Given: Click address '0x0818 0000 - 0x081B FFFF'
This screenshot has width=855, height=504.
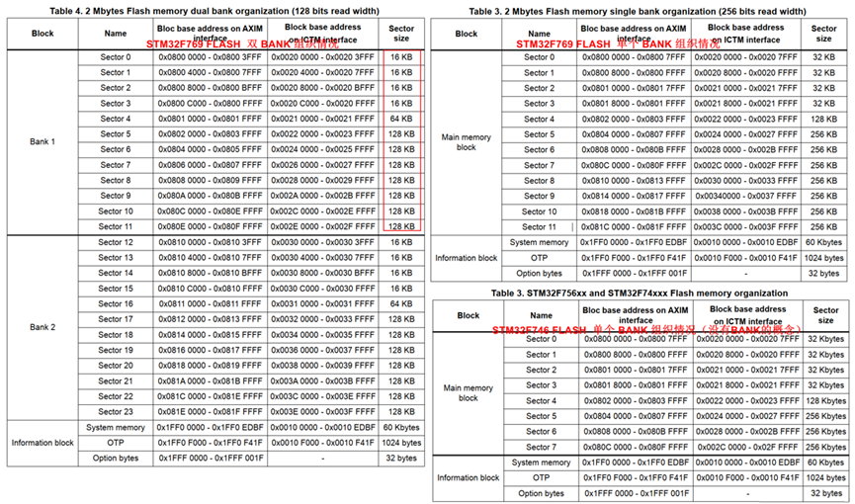Looking at the screenshot, I should coord(634,211).
